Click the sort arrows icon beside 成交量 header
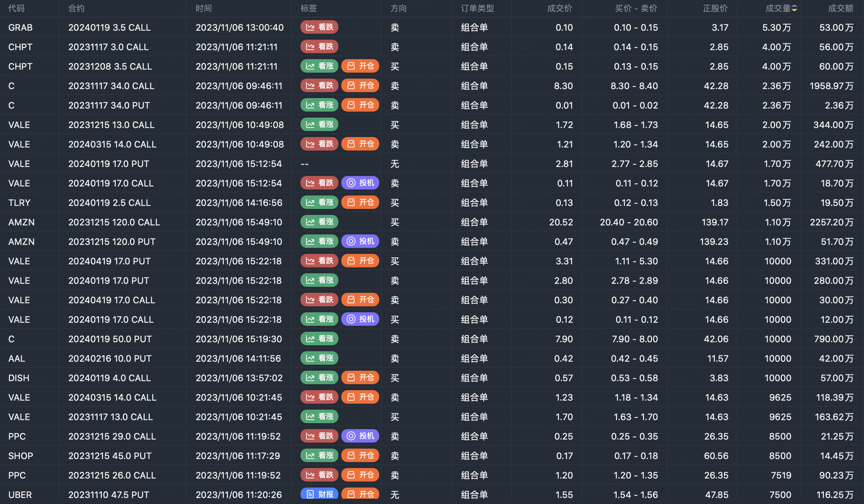 [x=794, y=8]
